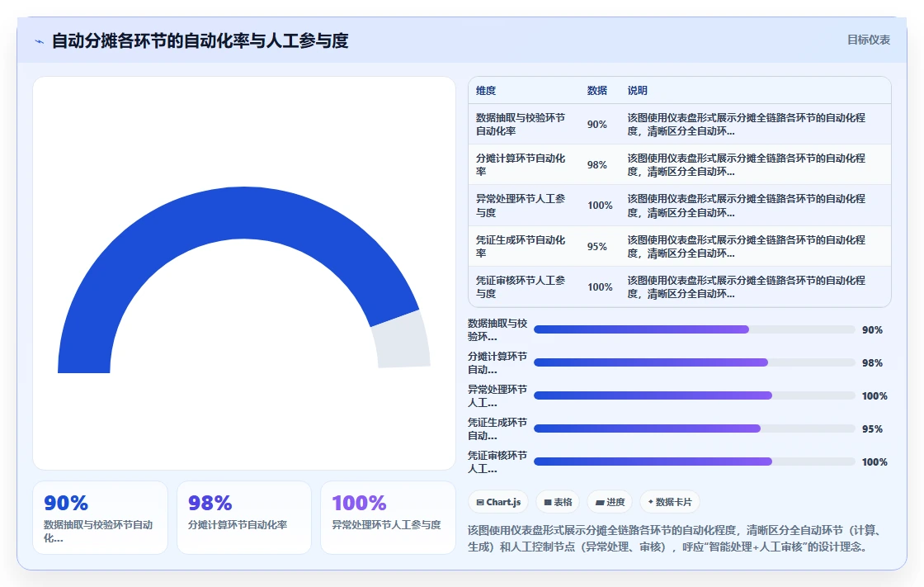This screenshot has width=924, height=587.
Task: Click the 异常处理环节 100% progress bar
Action: [x=694, y=395]
